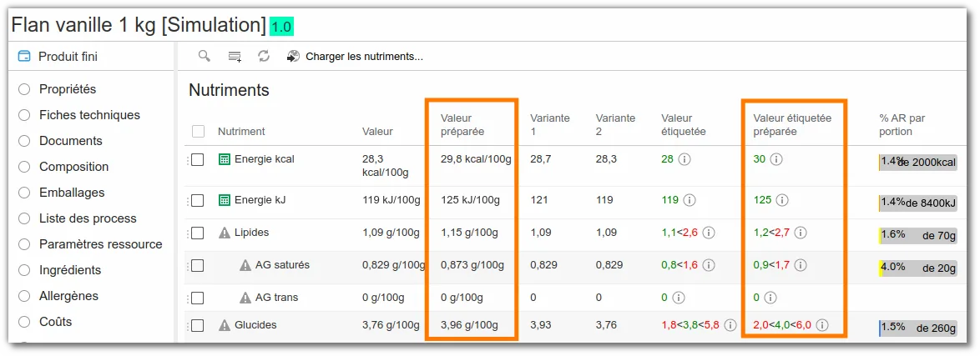The image size is (980, 356).
Task: Click info icon beside 1,2<2,7 value
Action: click(801, 233)
